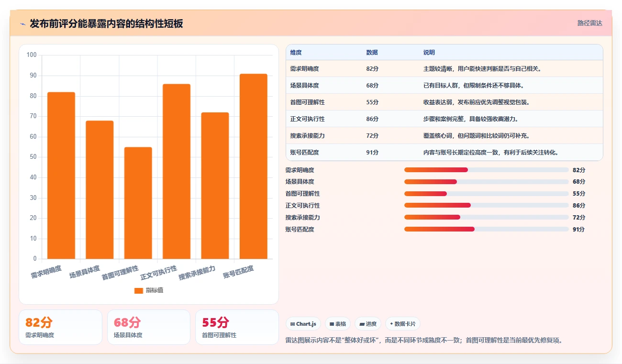Click the 发布前评分能暴露内容的结构性短板 title

(106, 24)
